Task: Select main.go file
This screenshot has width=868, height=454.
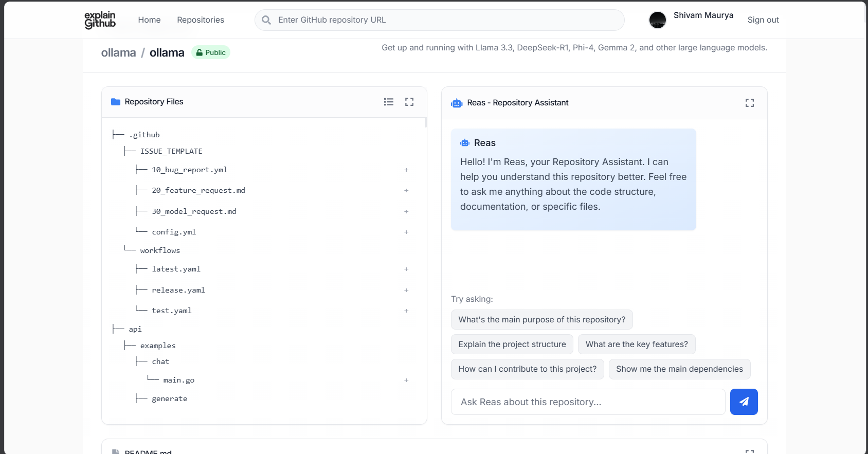Action: click(179, 380)
